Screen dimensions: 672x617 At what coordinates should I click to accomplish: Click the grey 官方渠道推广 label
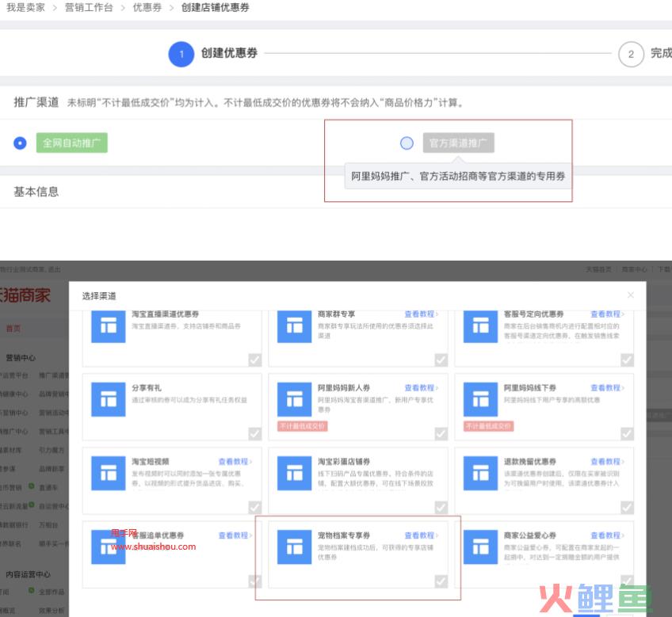point(459,143)
